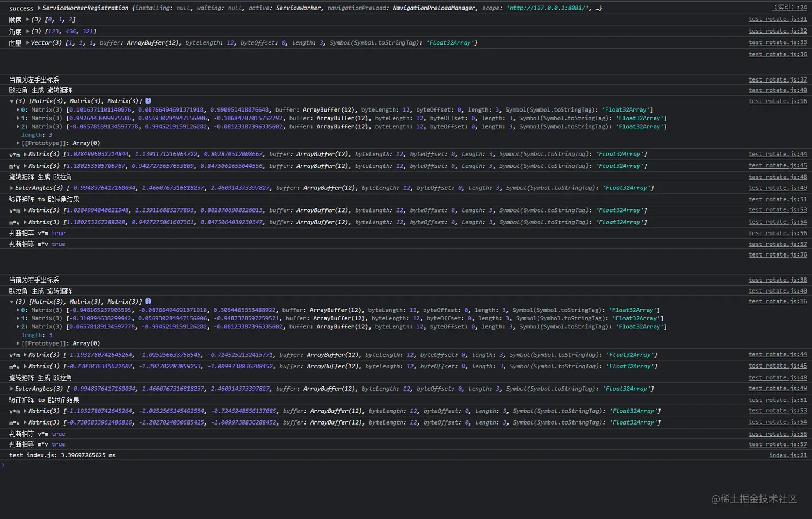Screen dimensions: 812x519
Task: Open source link test_rotate.js:38
Action: click(x=778, y=280)
